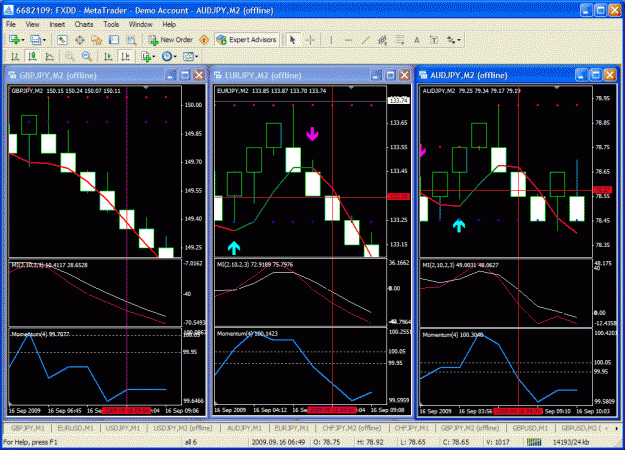Click the magenta down arrow on EURJPY chart
Image resolution: width=625 pixels, height=450 pixels.
[312, 134]
